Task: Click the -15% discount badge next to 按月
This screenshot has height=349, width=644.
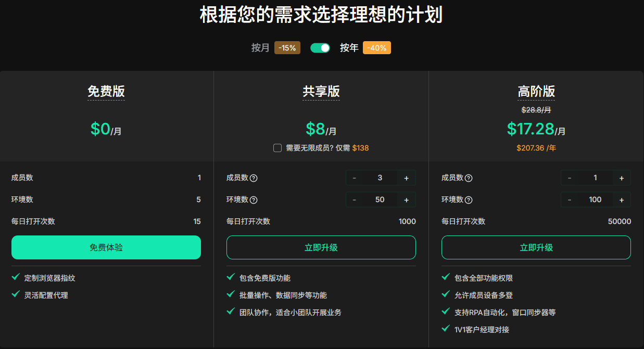Action: (287, 47)
